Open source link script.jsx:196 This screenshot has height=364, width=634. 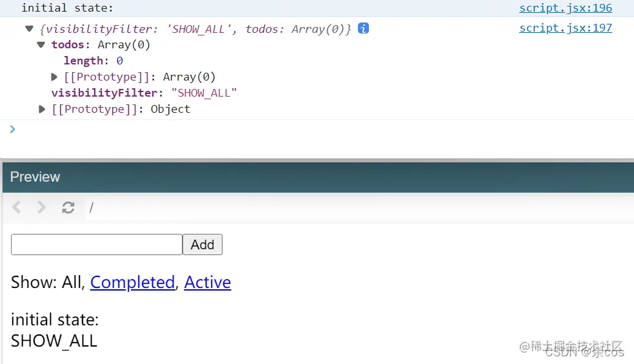565,8
